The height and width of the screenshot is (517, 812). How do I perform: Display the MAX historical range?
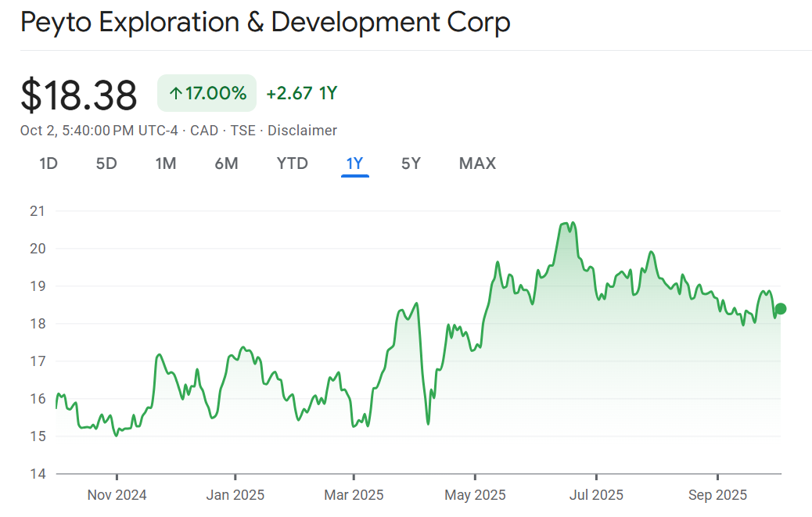tap(477, 163)
